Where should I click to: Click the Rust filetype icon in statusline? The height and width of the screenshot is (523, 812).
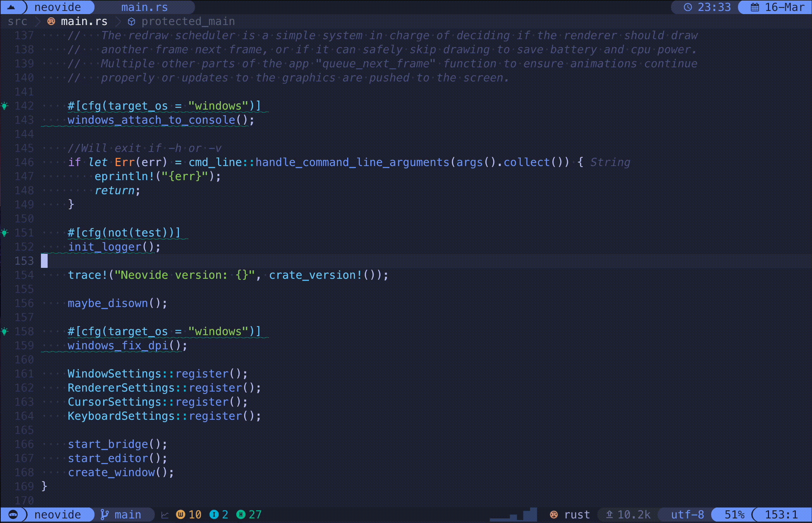554,515
